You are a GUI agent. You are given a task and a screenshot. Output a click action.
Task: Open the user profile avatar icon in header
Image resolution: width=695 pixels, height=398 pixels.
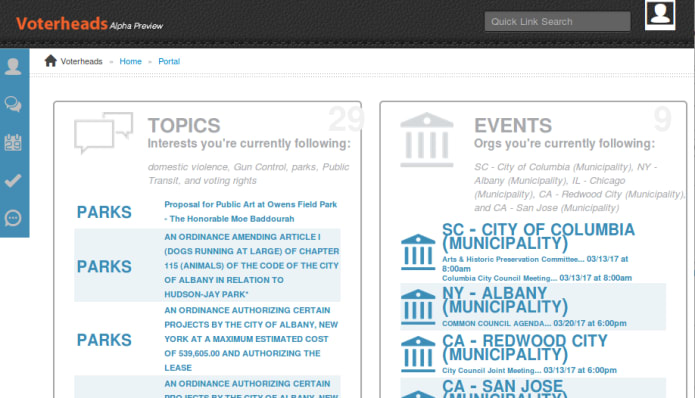pyautogui.click(x=660, y=15)
